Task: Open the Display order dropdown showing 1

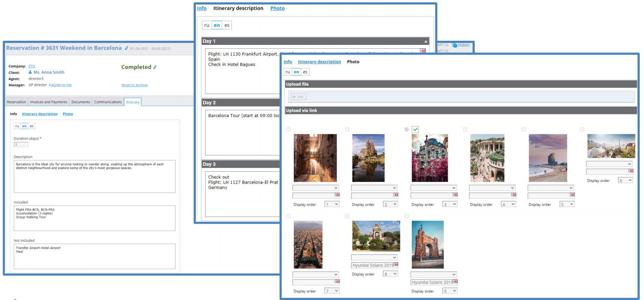Action: tap(332, 204)
